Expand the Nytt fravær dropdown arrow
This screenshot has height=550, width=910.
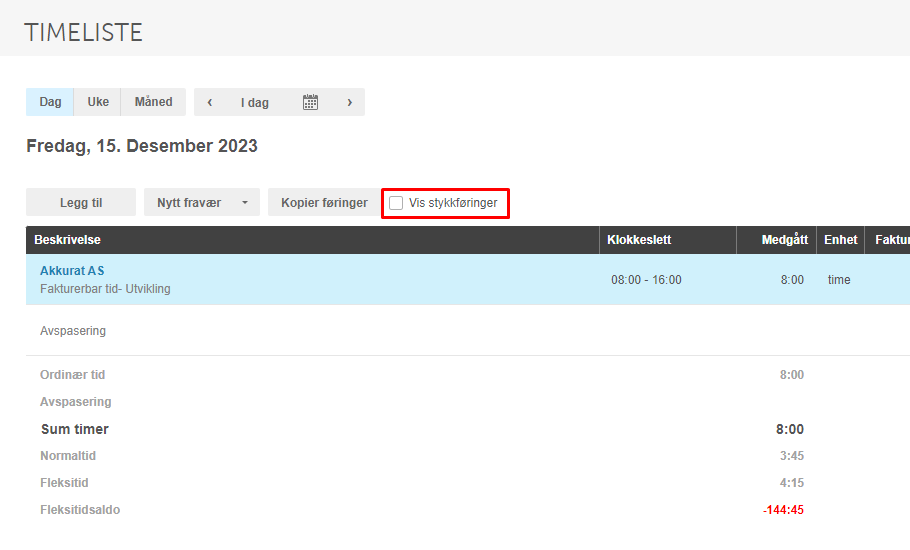(245, 202)
